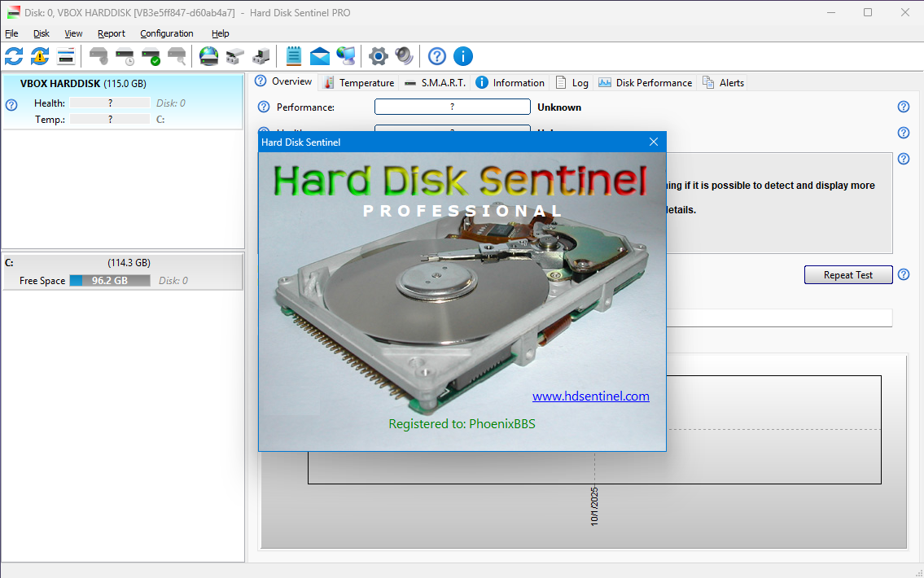
Task: Open the Disk Performance tab
Action: pyautogui.click(x=646, y=82)
